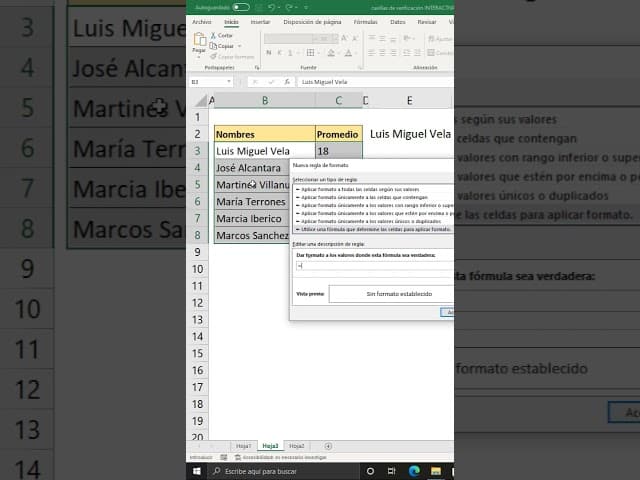The width and height of the screenshot is (640, 480).
Task: Click the rule formula input field
Action: point(374,266)
